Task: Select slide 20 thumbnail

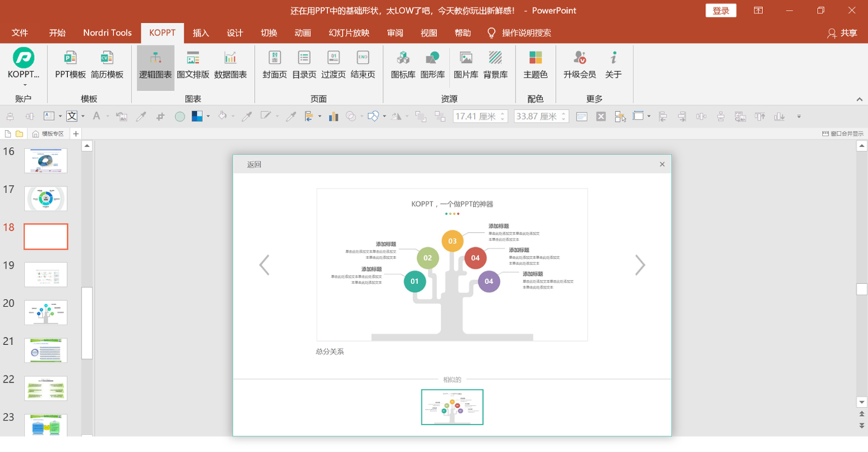Action: click(45, 313)
